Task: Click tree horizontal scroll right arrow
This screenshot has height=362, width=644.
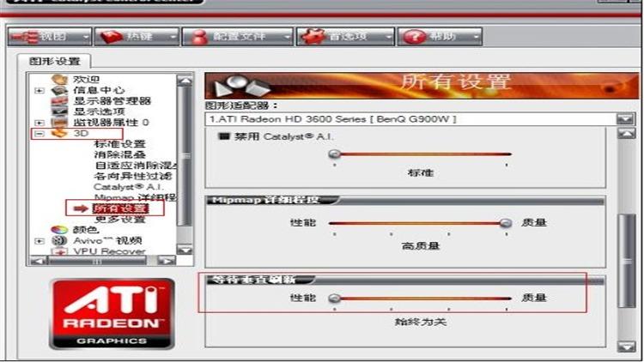Action: point(167,261)
